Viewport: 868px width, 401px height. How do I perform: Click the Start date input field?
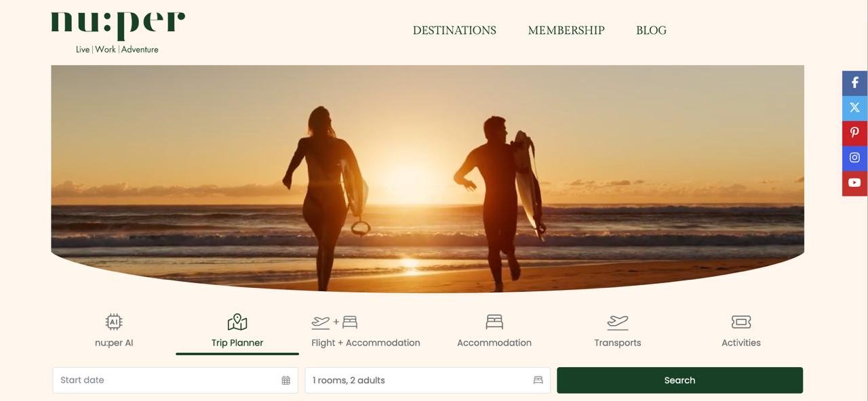(175, 380)
